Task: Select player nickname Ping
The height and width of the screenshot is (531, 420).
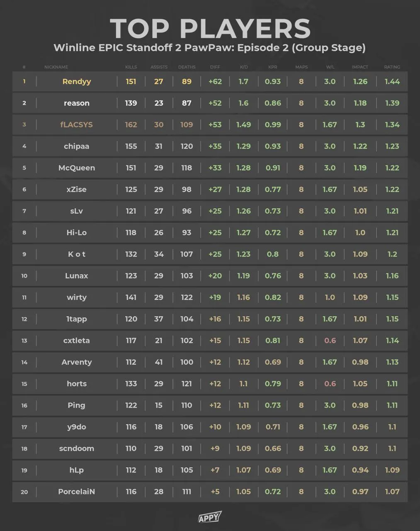Action: tap(77, 405)
